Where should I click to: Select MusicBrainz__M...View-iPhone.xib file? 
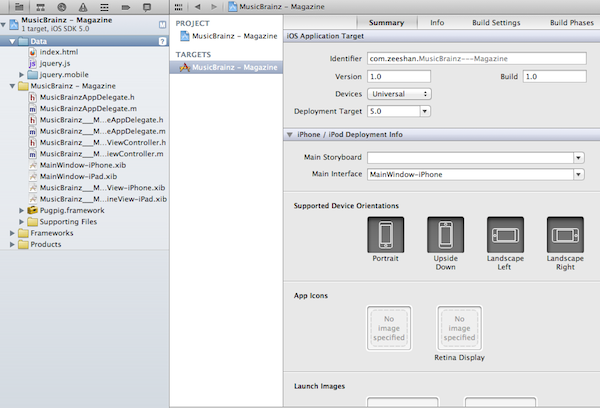[x=102, y=188]
